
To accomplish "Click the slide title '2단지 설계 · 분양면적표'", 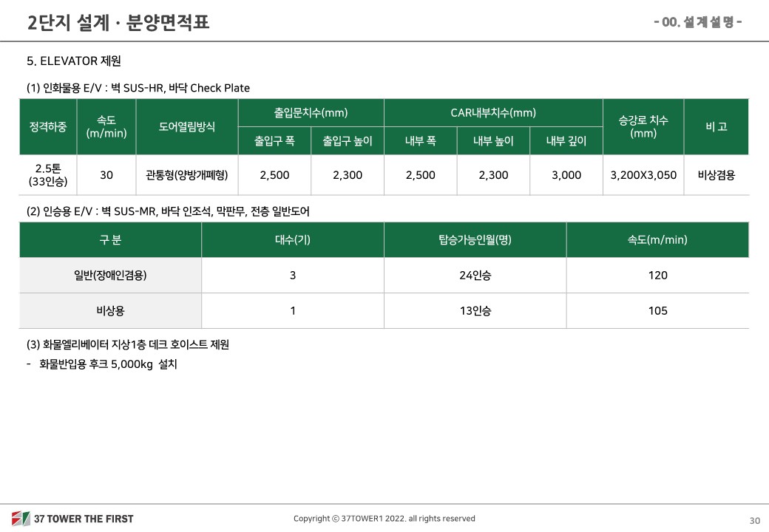I will [118, 22].
